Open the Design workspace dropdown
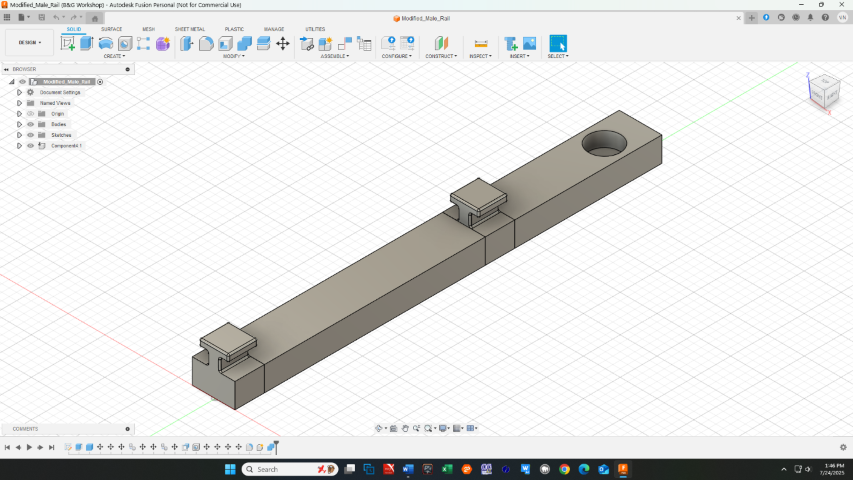Image resolution: width=853 pixels, height=480 pixels. (x=28, y=42)
